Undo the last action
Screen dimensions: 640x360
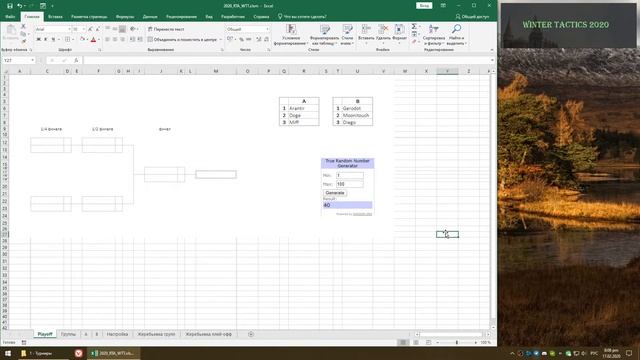point(19,6)
